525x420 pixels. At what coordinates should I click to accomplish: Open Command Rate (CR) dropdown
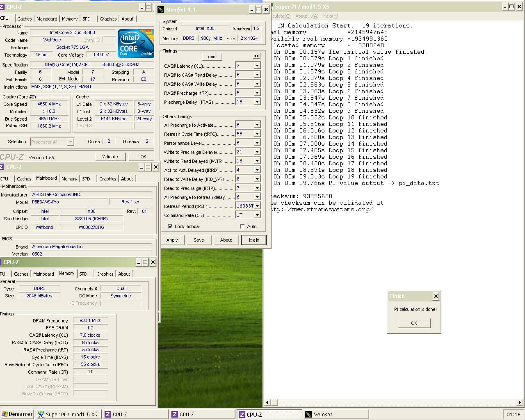[x=257, y=215]
